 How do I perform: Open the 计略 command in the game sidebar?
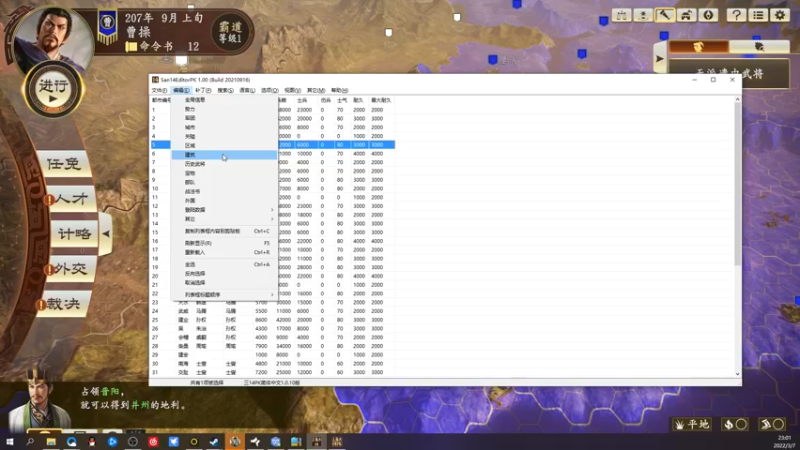coord(73,234)
